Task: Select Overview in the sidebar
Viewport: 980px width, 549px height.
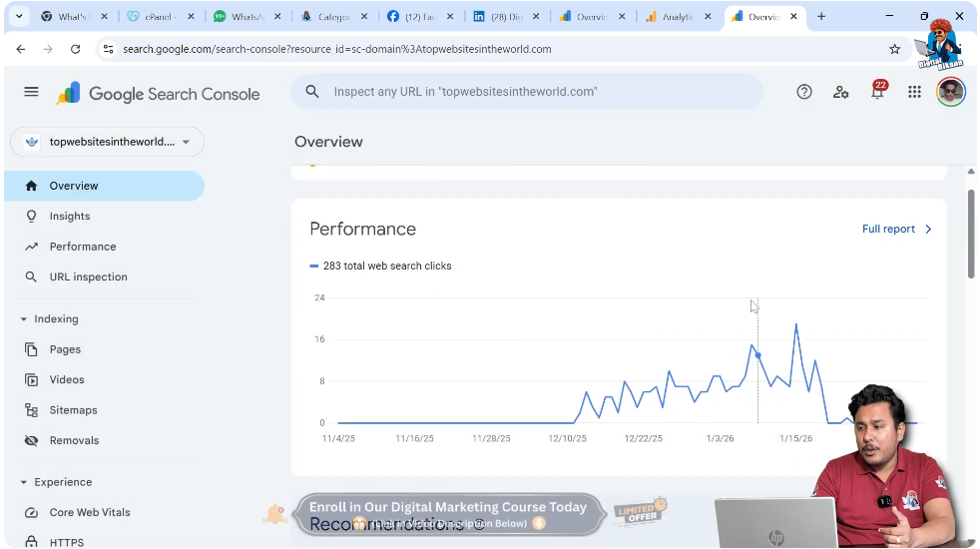Action: pyautogui.click(x=105, y=186)
